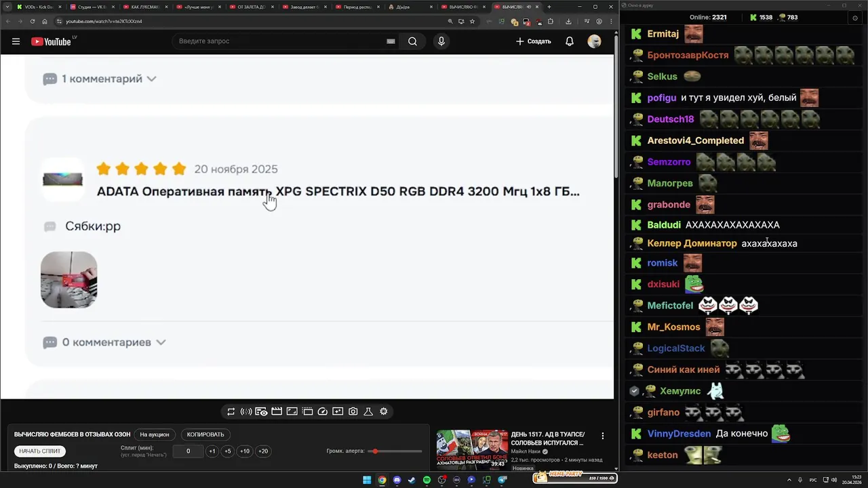The width and height of the screenshot is (868, 488).
Task: Add +20 minutes to split
Action: click(x=263, y=451)
